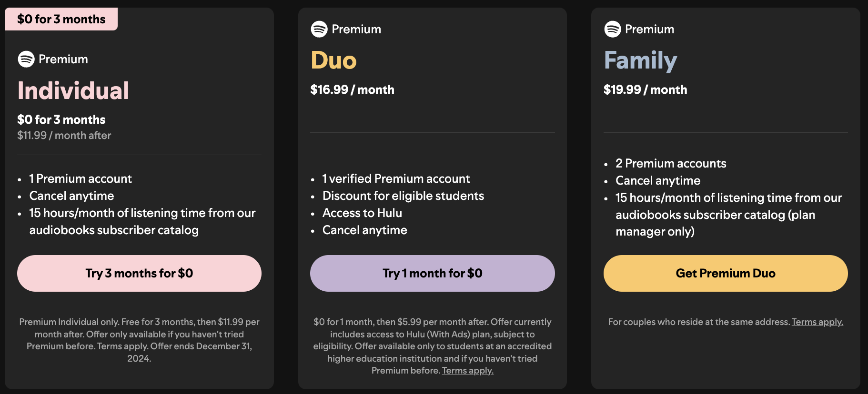Select the Premium label beside the Duo logo
Screen dimensions: 868x394
click(x=356, y=29)
